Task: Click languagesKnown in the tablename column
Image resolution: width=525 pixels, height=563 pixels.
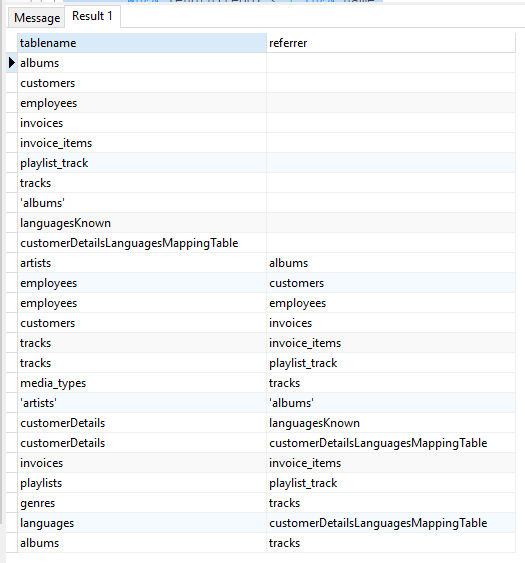Action: click(142, 223)
